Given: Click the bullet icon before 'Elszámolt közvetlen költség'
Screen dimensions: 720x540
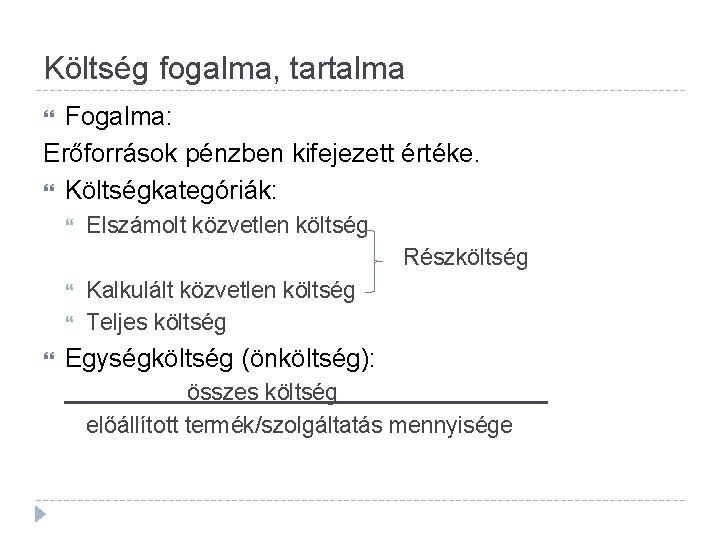Looking at the screenshot, I should [70, 223].
